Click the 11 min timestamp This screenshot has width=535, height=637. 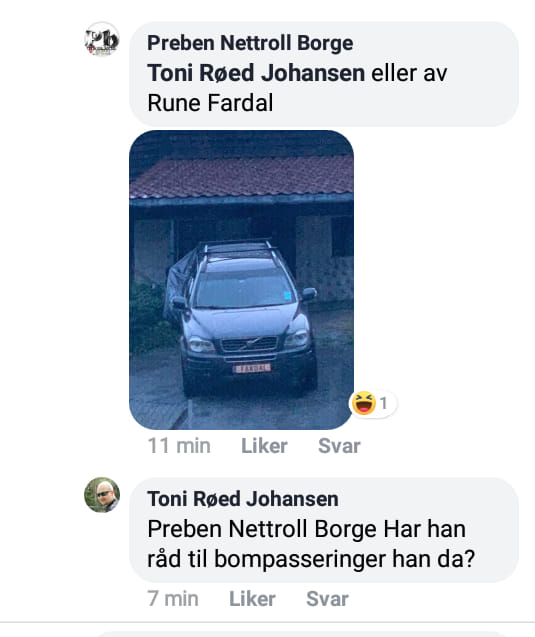(x=179, y=446)
